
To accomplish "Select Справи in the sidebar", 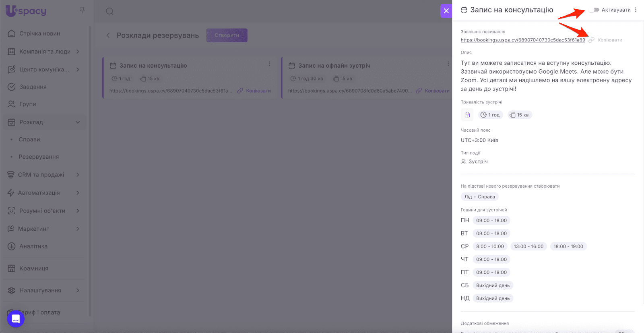I will [x=29, y=139].
